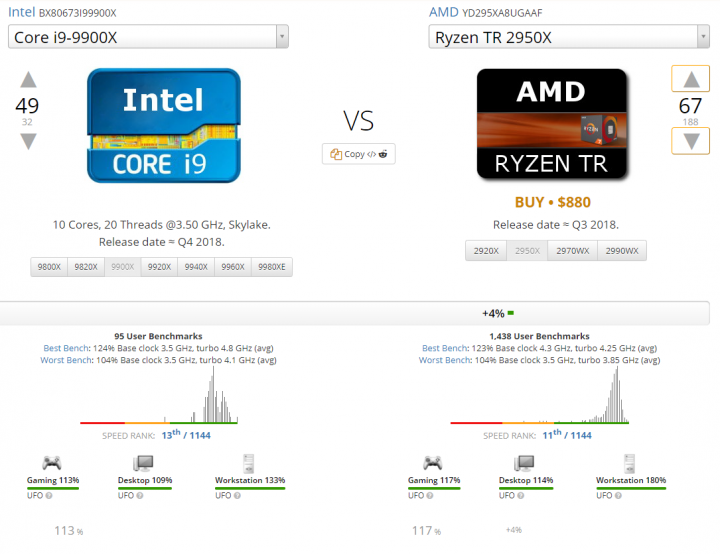
Task: Click the AMD part number YD295XA8UGAAF
Action: (502, 13)
